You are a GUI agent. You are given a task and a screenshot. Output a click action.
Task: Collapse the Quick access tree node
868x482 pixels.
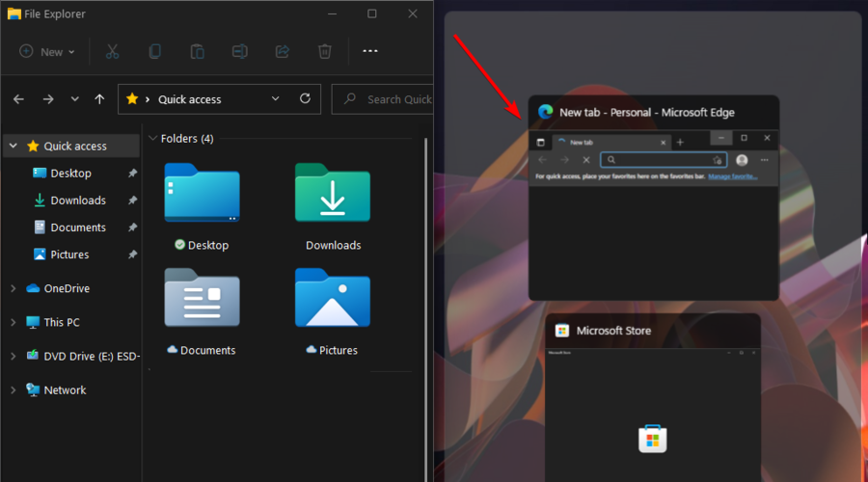pos(14,146)
